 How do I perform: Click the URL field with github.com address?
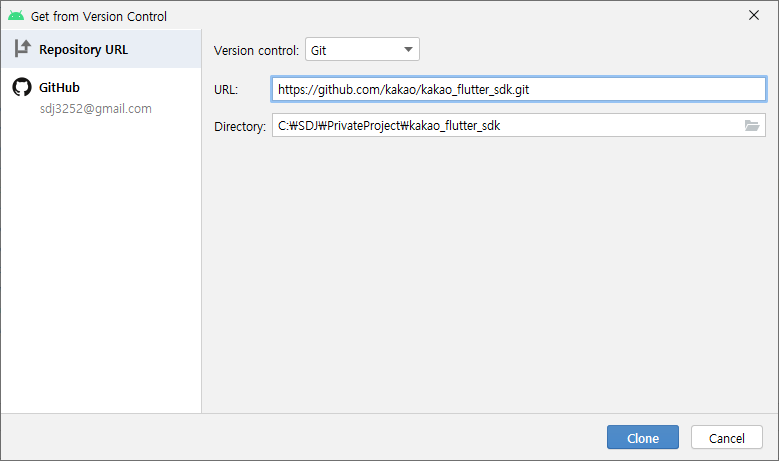point(519,89)
